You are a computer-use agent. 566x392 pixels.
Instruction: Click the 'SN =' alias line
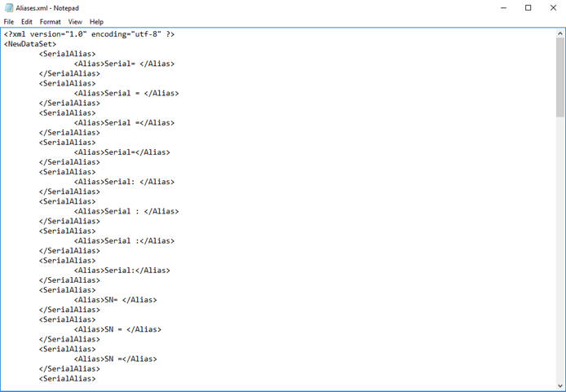[116, 359]
